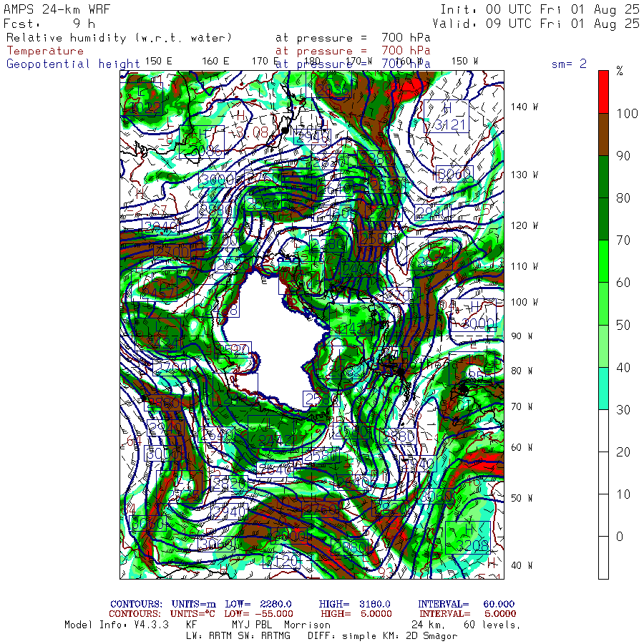Image resolution: width=644 pixels, height=644 pixels.
Task: Click the '0' color bar tick label
Action: (620, 537)
